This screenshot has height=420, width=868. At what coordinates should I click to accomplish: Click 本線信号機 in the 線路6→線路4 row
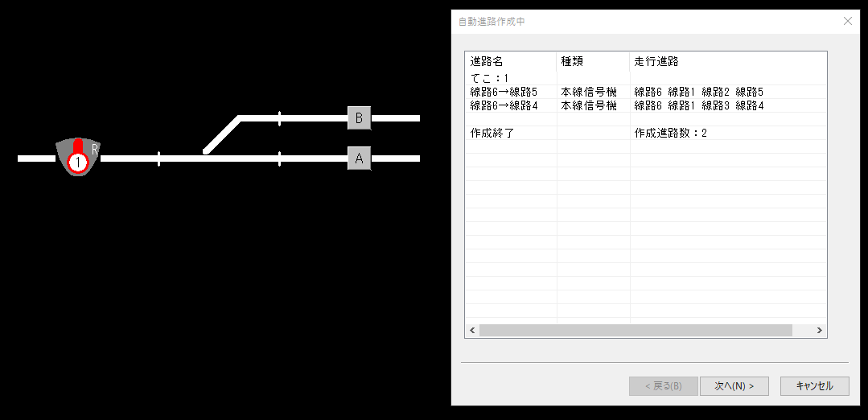[x=588, y=105]
